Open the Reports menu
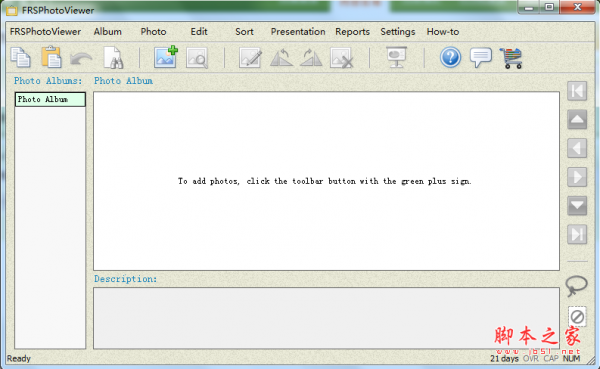600x369 pixels. click(352, 32)
